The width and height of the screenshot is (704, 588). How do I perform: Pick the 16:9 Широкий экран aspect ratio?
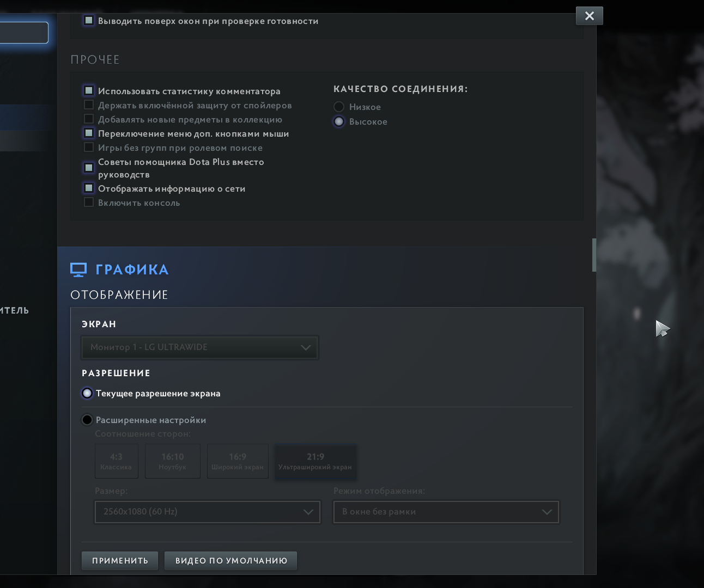pyautogui.click(x=238, y=461)
